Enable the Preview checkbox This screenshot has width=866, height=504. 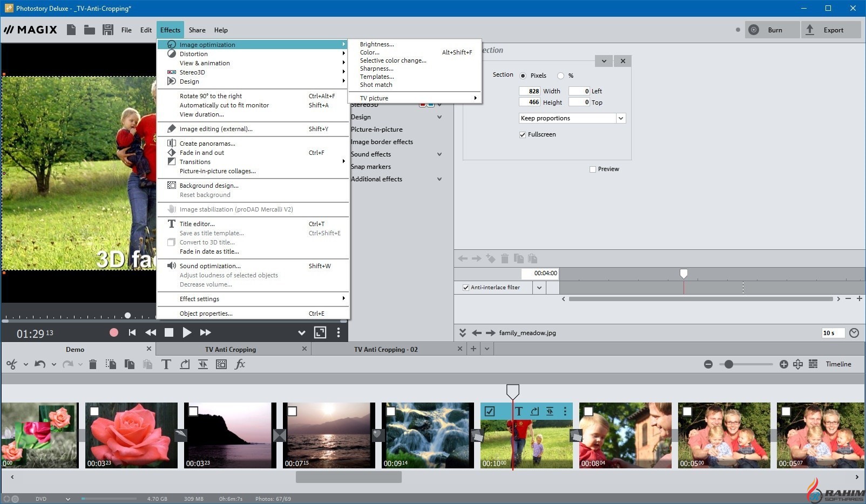(x=593, y=169)
